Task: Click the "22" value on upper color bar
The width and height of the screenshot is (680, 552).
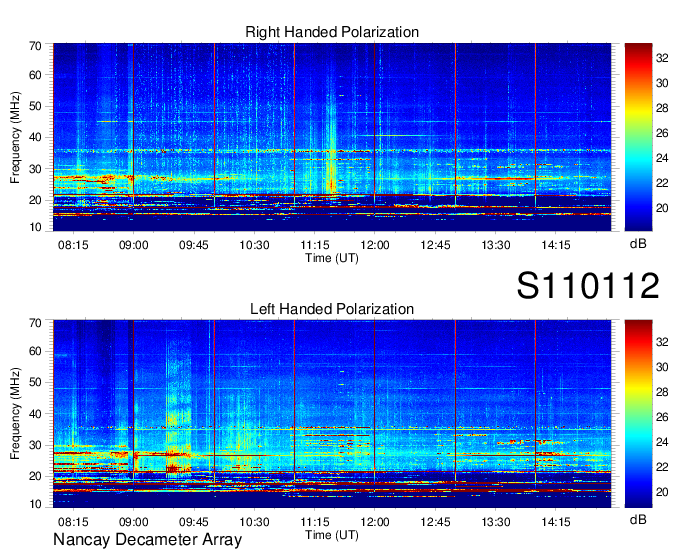Action: coord(662,183)
